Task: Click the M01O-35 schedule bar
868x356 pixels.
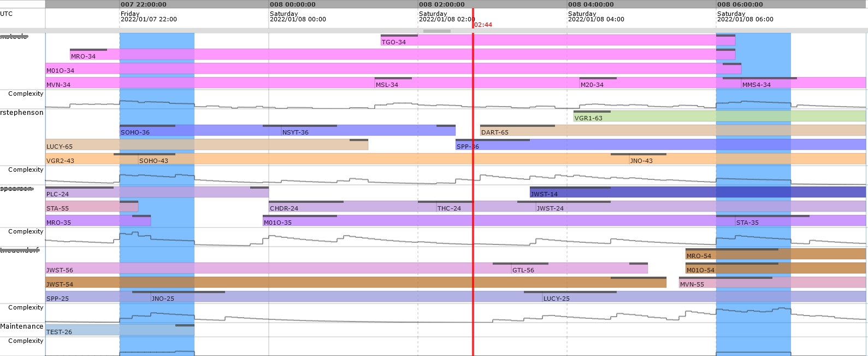Action: pos(499,221)
